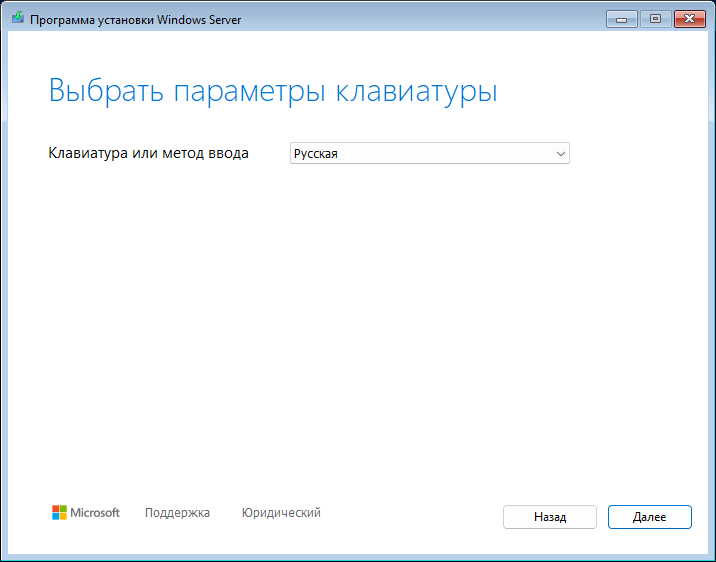Close the Windows Server setup window
This screenshot has width=716, height=562.
coord(690,19)
